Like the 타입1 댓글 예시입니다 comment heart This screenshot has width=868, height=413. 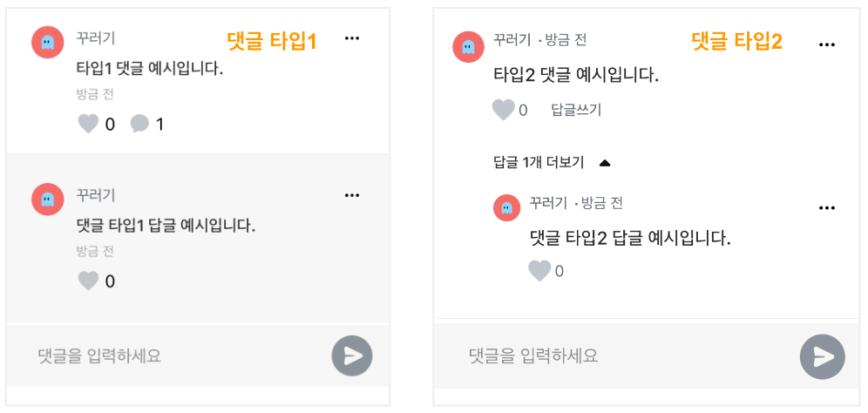click(x=88, y=124)
